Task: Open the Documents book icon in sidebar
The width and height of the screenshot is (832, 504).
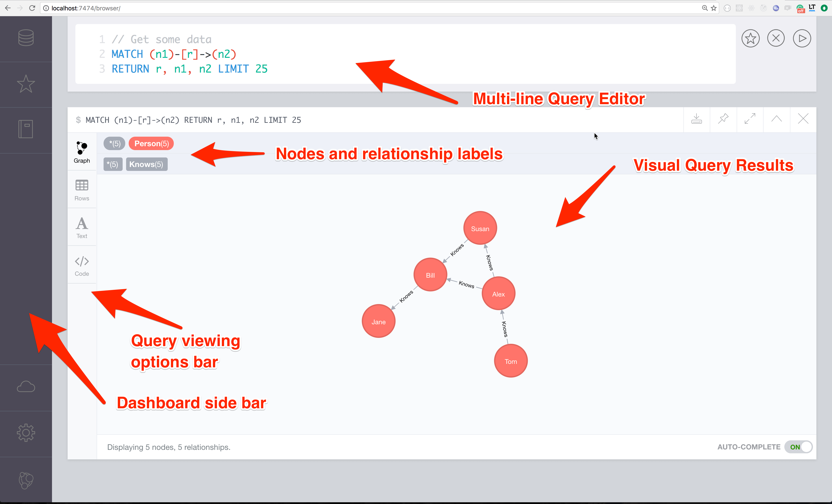Action: (26, 129)
